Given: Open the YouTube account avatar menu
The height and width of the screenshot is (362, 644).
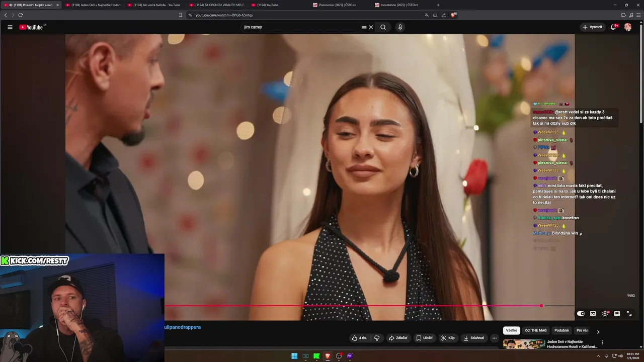Looking at the screenshot, I should [x=628, y=27].
